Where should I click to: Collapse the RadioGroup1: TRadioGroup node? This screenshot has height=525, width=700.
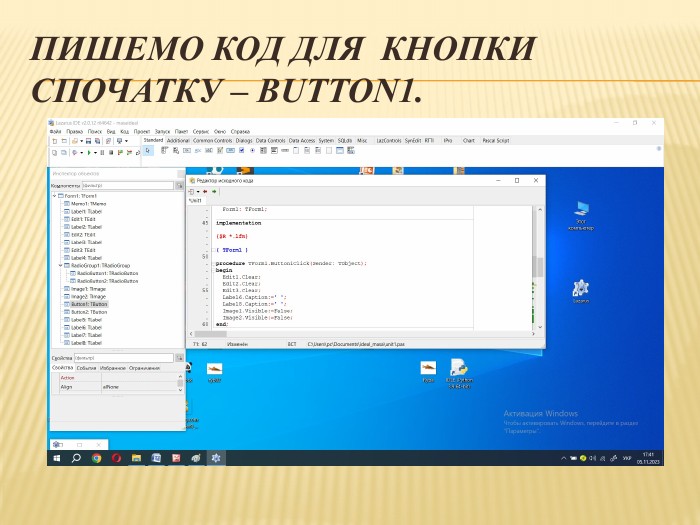click(x=61, y=266)
